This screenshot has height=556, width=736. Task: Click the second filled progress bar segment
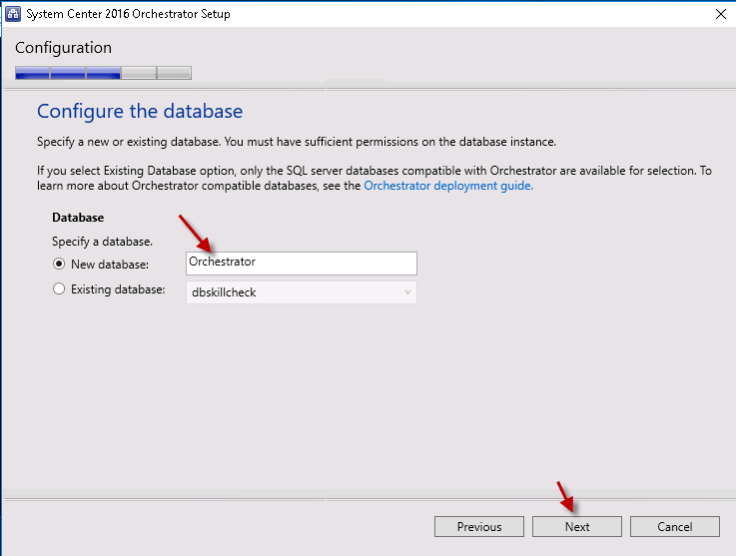tap(68, 73)
